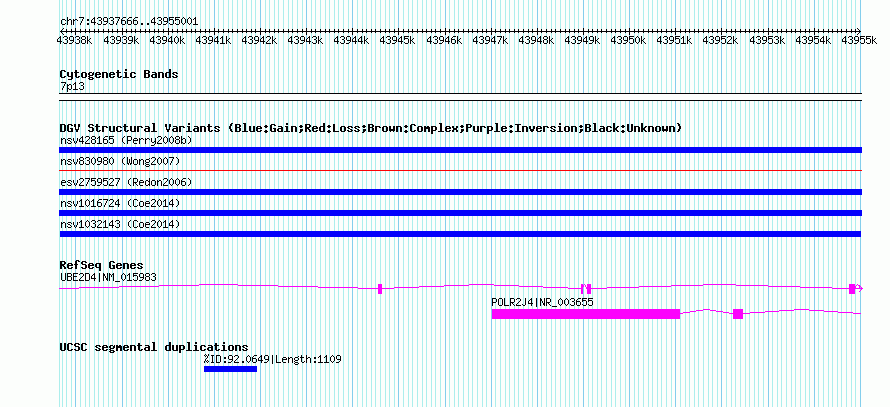Image resolution: width=890 pixels, height=407 pixels.
Task: Click the Cytogenetic Bands track heading
Action: pos(119,74)
